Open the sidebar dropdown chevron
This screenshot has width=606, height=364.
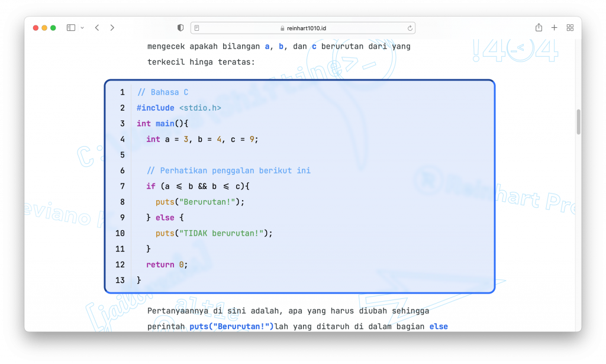[82, 28]
